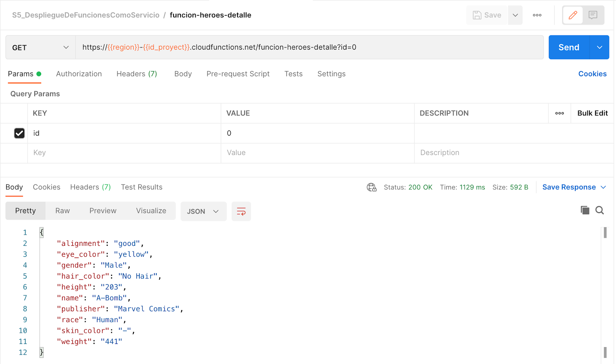The image size is (616, 364).
Task: Click the "publisher": "Marvel Comics" line
Action: click(x=120, y=309)
